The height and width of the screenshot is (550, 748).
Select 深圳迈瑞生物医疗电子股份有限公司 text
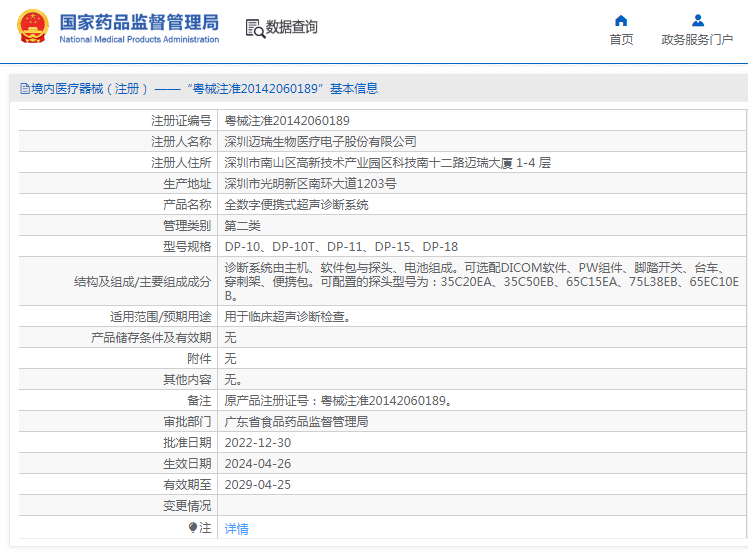click(321, 142)
